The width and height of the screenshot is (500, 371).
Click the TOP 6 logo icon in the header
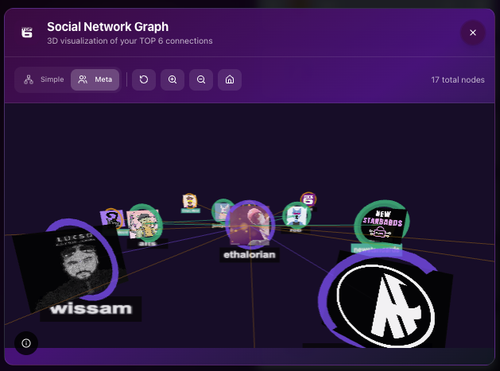[x=27, y=33]
